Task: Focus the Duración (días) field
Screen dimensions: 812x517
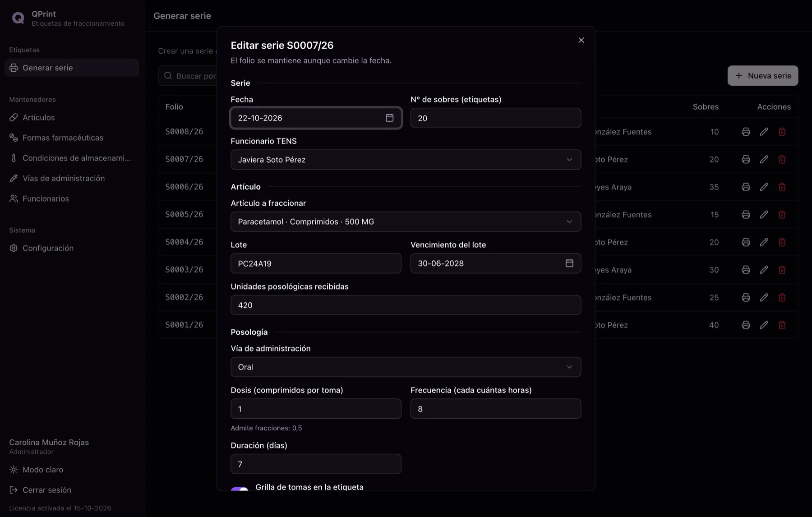Action: pyautogui.click(x=316, y=464)
